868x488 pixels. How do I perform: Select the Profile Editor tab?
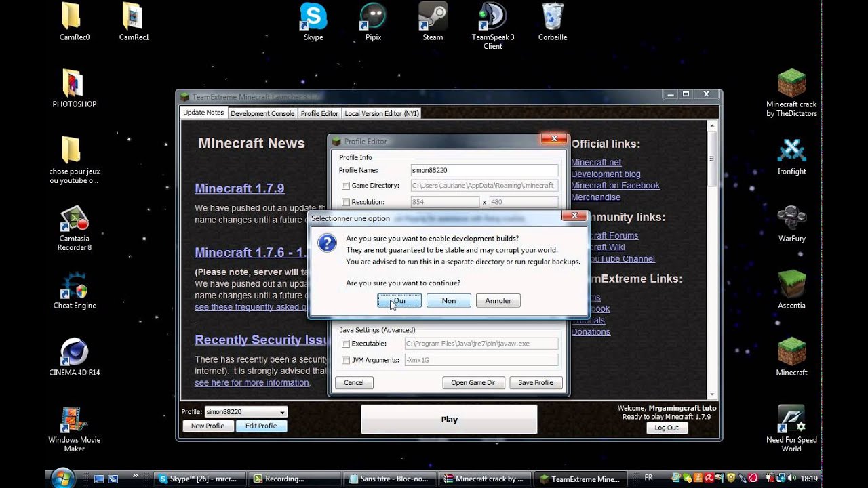[319, 113]
